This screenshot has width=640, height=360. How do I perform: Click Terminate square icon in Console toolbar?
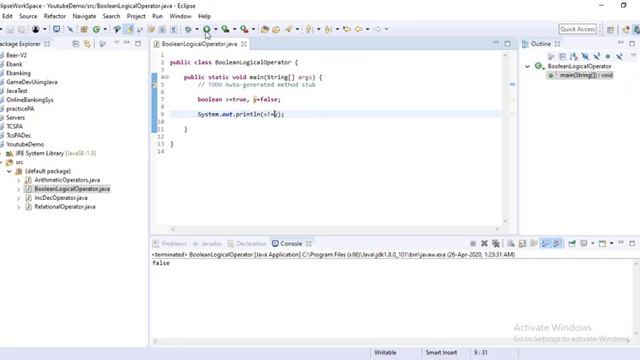[473, 244]
